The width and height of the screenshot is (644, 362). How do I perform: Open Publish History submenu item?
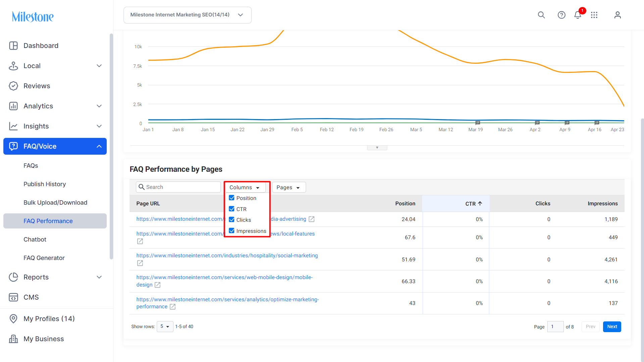(45, 184)
